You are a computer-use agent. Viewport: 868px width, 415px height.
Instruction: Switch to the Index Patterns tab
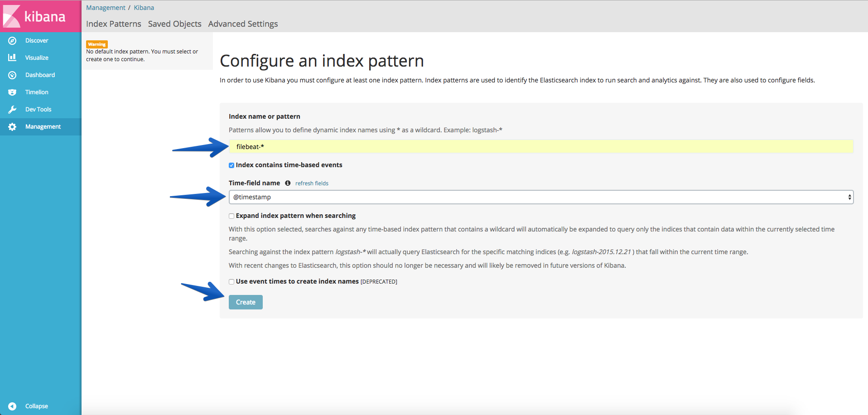click(x=114, y=24)
